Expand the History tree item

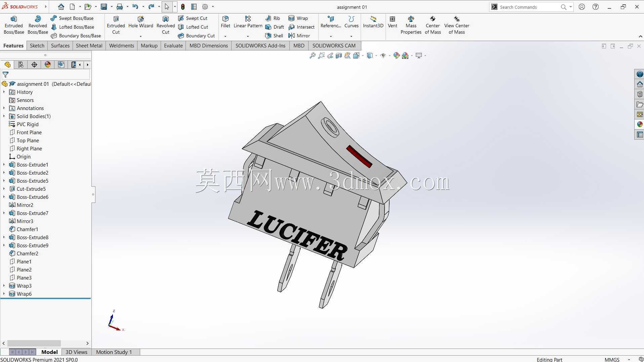point(4,92)
